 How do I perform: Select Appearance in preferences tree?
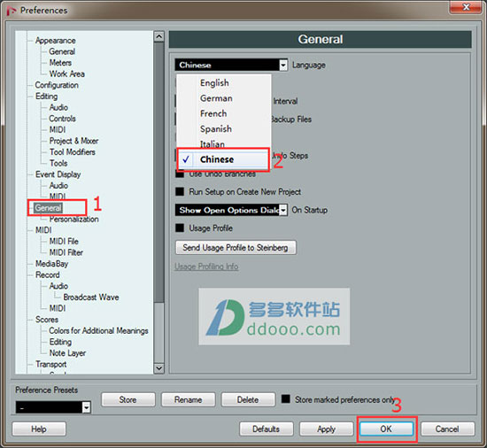click(x=55, y=41)
